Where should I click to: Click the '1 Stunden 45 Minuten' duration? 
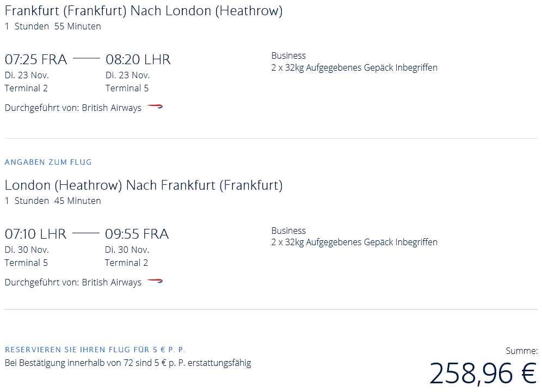[53, 201]
